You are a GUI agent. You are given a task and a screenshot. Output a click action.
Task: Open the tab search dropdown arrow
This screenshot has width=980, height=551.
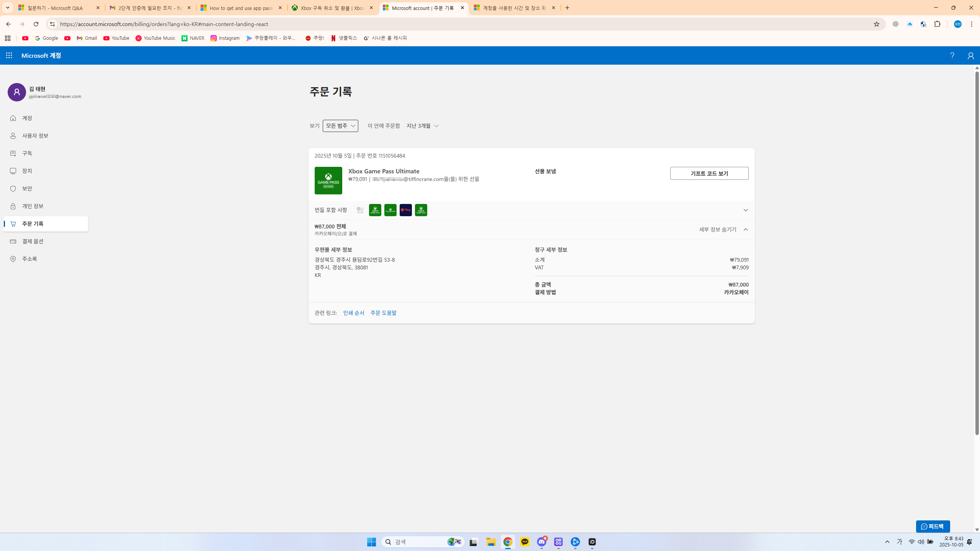pyautogui.click(x=8, y=8)
